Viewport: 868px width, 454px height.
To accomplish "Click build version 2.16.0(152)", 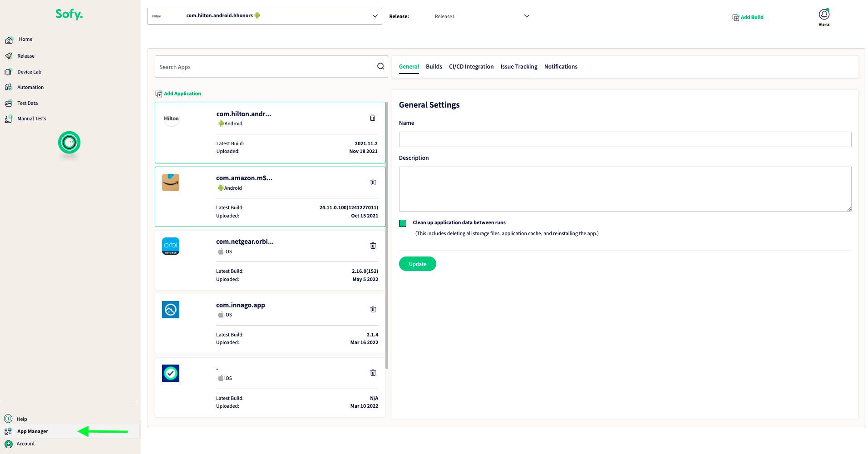I will pos(365,271).
